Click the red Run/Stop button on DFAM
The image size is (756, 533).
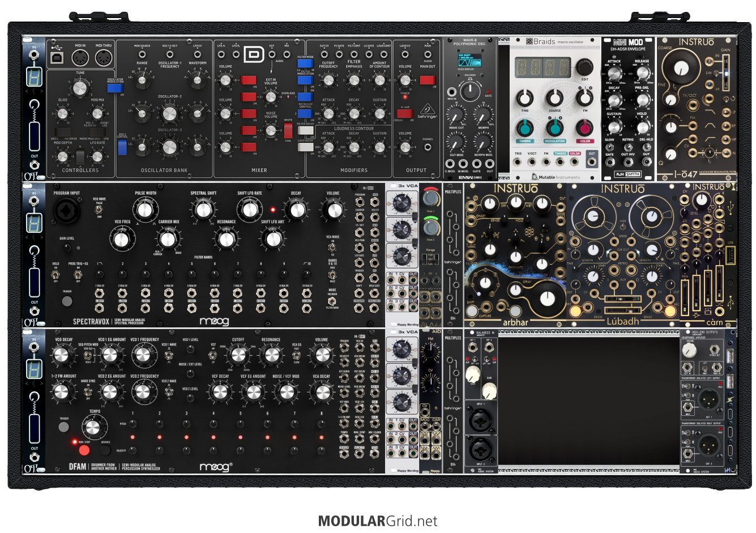[84, 450]
